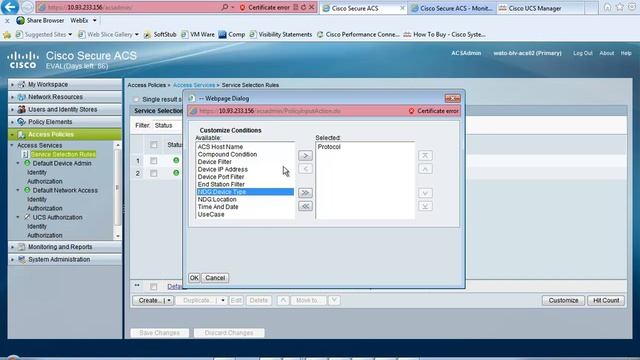Screen dimensions: 640x360
Task: Expand Policy Elements section
Action: [12, 122]
